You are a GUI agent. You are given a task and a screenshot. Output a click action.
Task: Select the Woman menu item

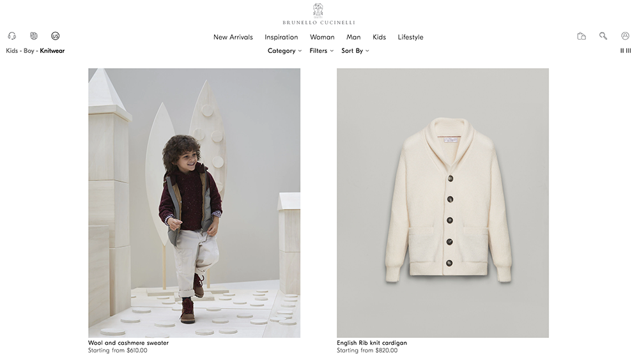coord(322,37)
